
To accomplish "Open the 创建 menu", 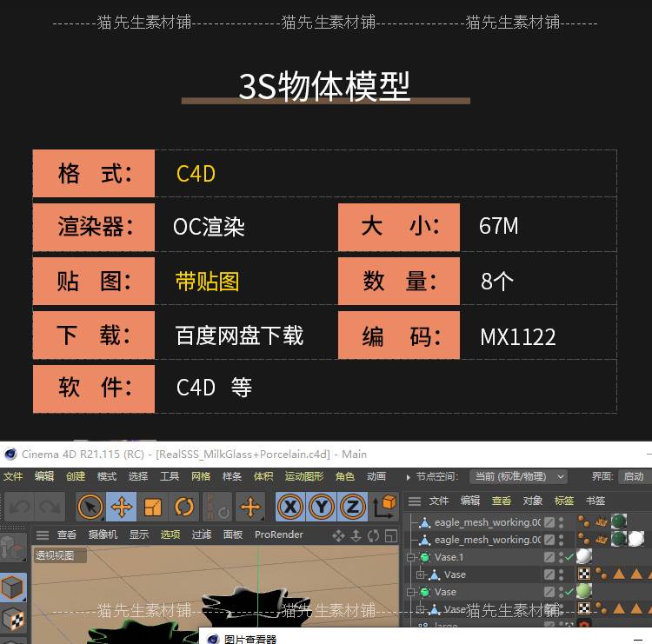I will click(x=76, y=476).
